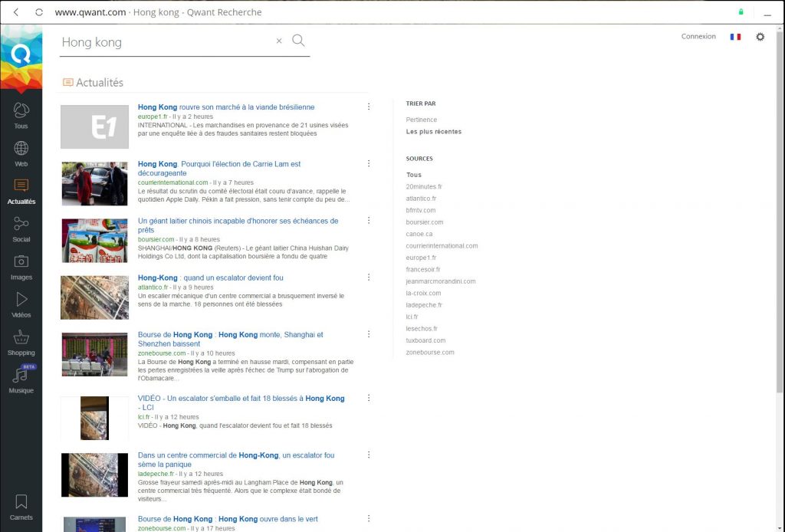Switch to Web search results

[21, 153]
